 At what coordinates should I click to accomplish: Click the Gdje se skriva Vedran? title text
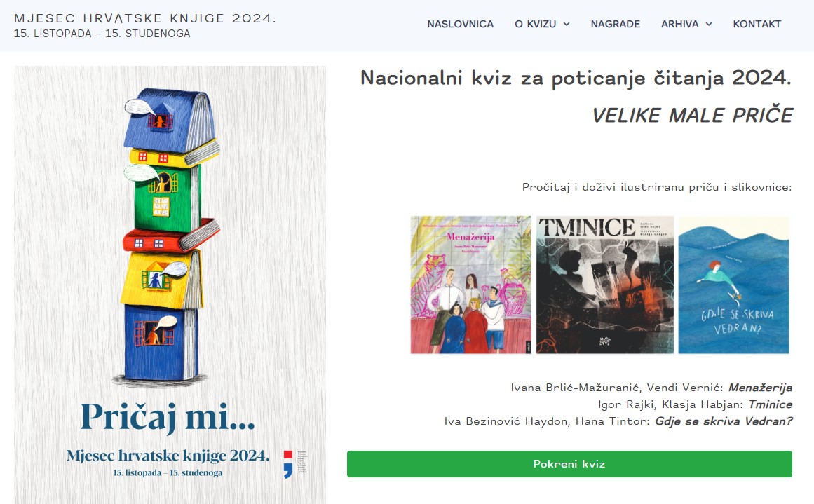pos(724,421)
